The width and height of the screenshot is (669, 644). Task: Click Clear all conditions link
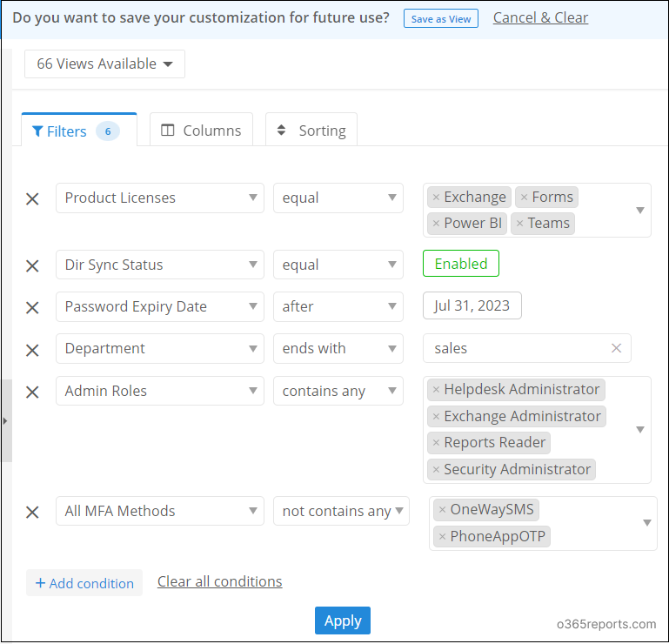(220, 581)
